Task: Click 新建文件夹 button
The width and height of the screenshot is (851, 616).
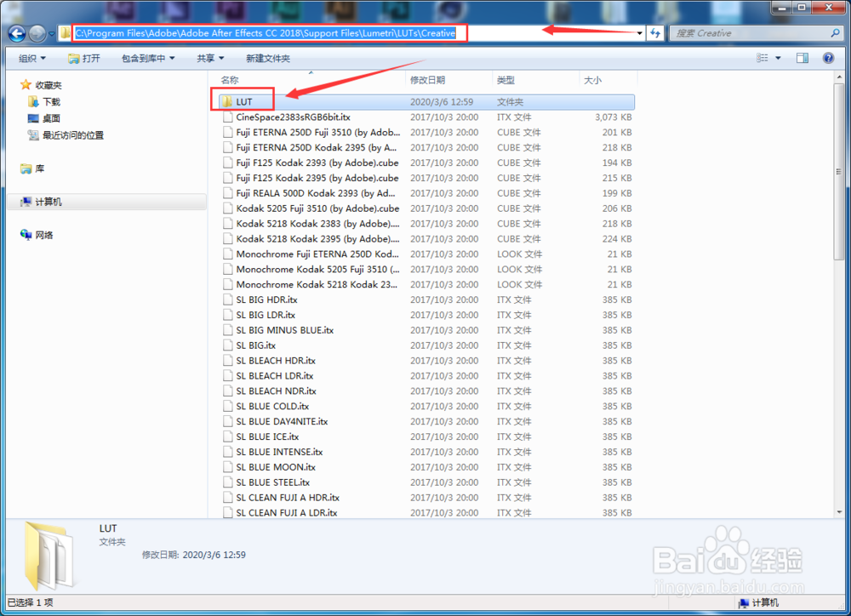Action: [x=268, y=58]
